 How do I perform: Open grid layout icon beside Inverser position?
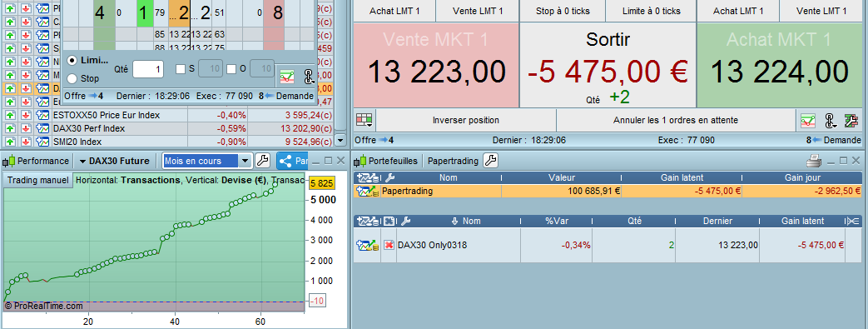pyautogui.click(x=364, y=120)
